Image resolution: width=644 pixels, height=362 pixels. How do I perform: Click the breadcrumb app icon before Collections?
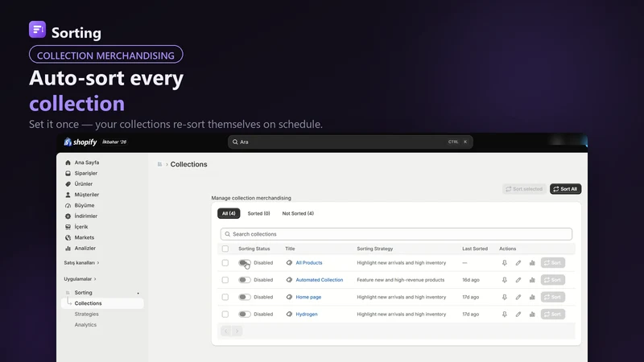coord(159,164)
